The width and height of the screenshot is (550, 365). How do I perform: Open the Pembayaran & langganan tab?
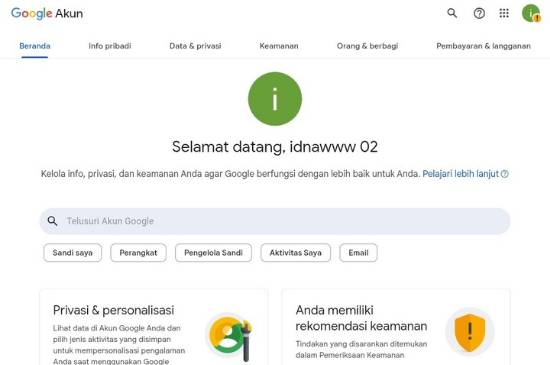coord(483,46)
